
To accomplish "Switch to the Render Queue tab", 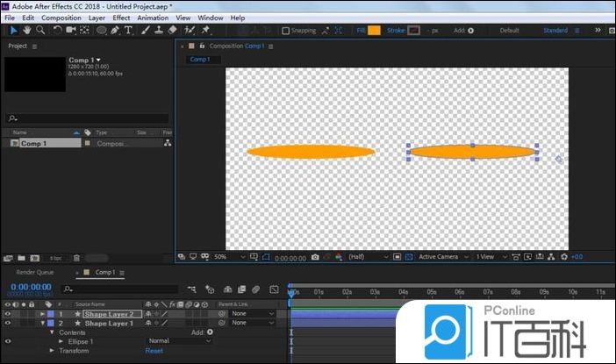I will (34, 272).
